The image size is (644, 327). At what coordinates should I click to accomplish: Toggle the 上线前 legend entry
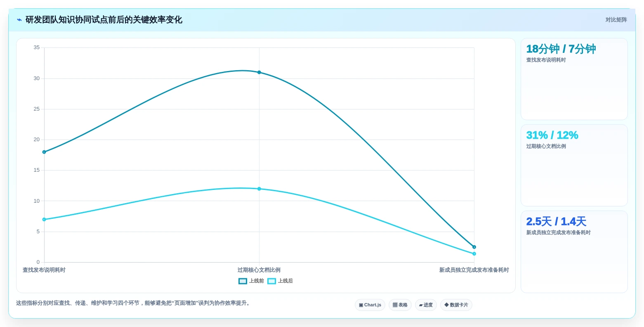click(251, 281)
